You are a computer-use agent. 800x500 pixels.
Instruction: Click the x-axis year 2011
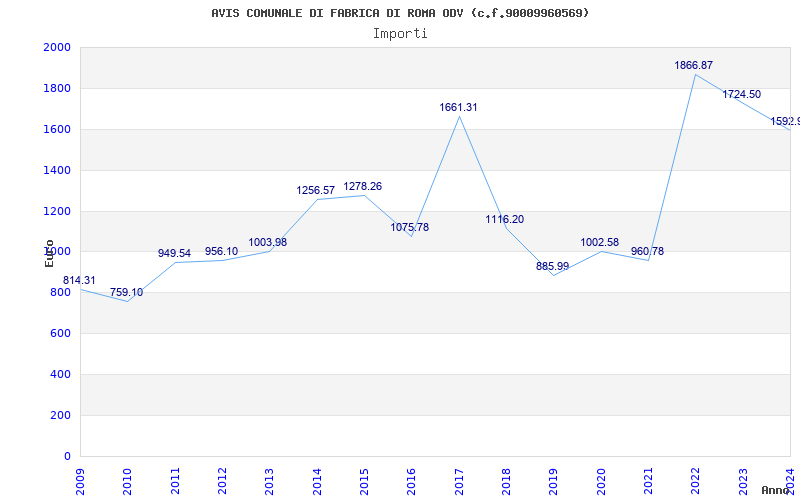pyautogui.click(x=175, y=482)
